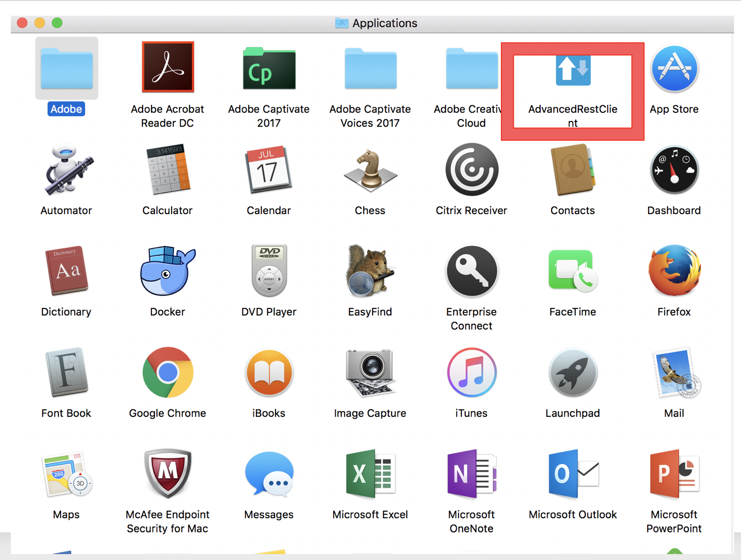
Task: Click the Enterprise Connect key icon
Action: [x=471, y=271]
